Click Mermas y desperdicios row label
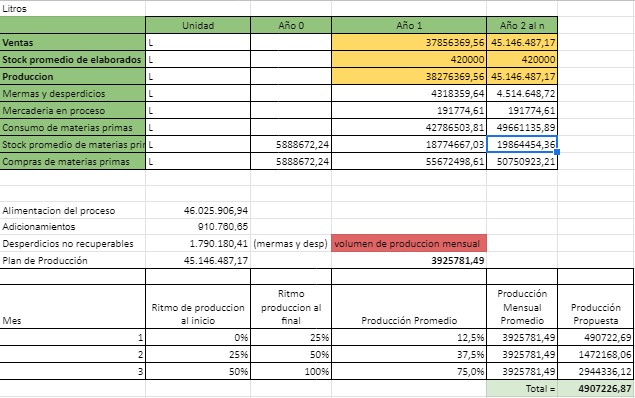This screenshot has height=398, width=635. click(72, 94)
